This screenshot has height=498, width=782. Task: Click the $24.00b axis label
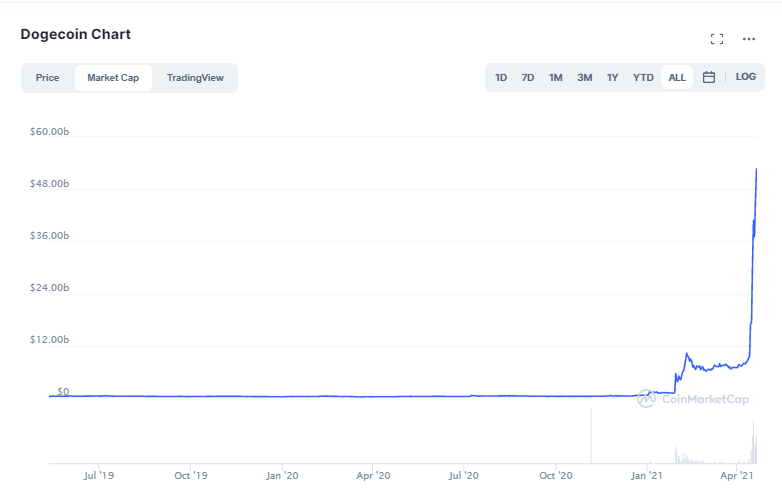[49, 288]
